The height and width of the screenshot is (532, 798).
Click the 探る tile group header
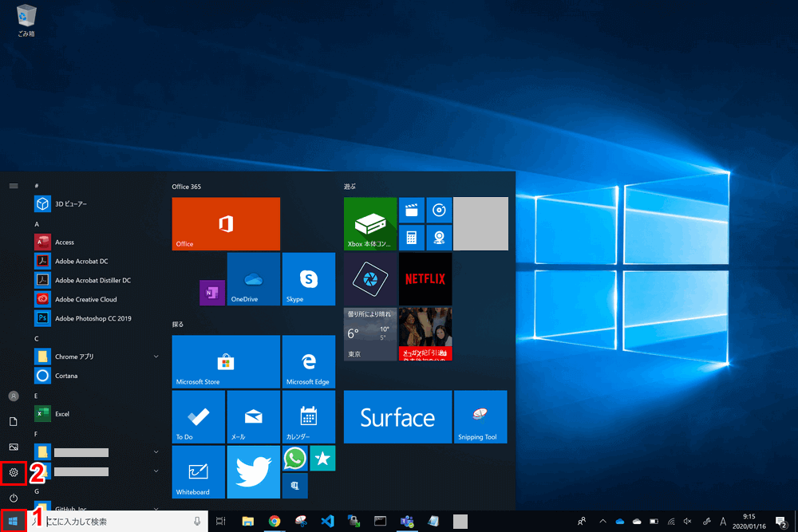click(x=178, y=324)
